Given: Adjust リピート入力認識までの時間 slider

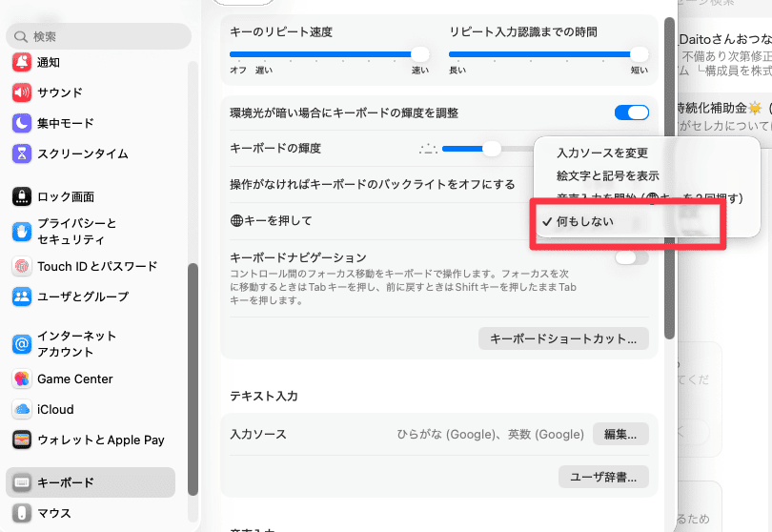Looking at the screenshot, I should 548,54.
